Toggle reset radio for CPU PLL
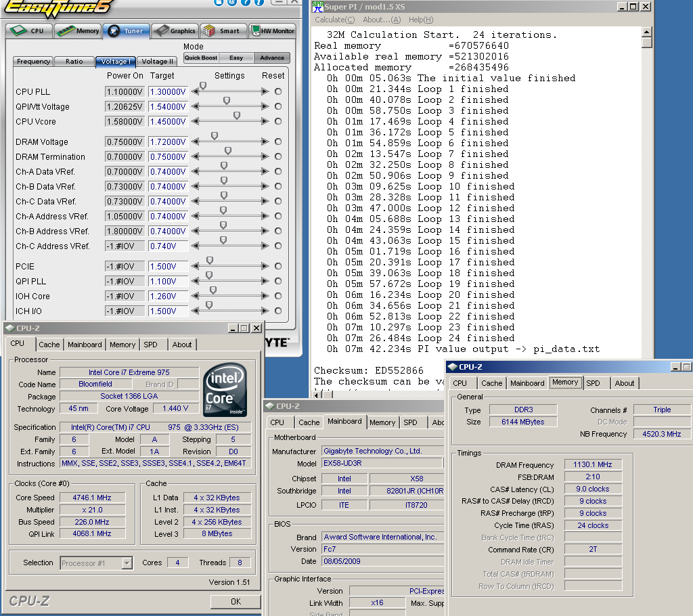The height and width of the screenshot is (616, 693). pos(278,91)
